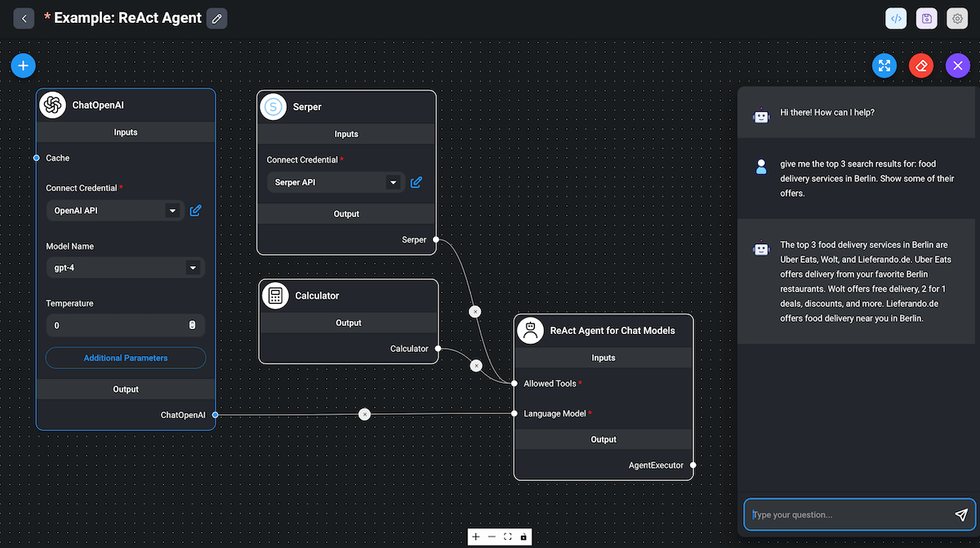Viewport: 980px width, 548px height.
Task: Fit the flow to view with expand icon
Action: pyautogui.click(x=884, y=65)
